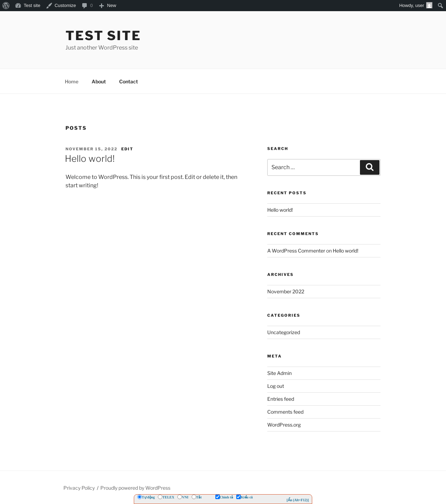Uncheck the Chính tả checkbox
Screen dimensions: 446x504
(x=217, y=497)
